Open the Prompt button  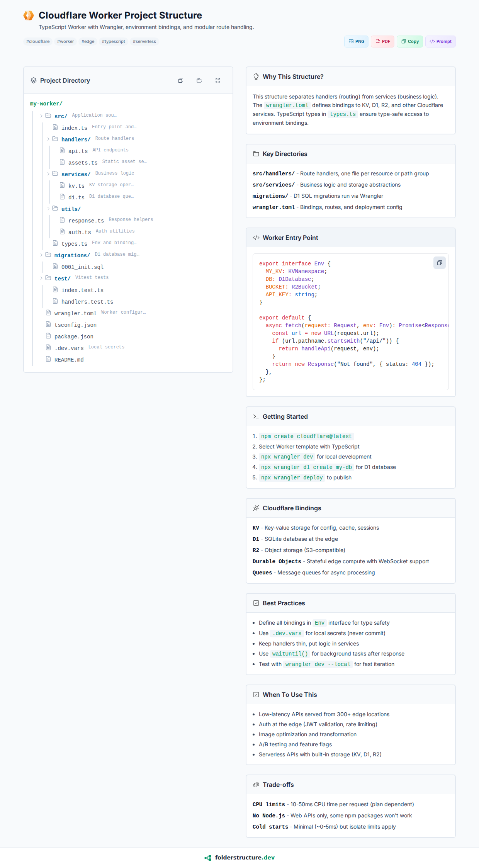(440, 41)
